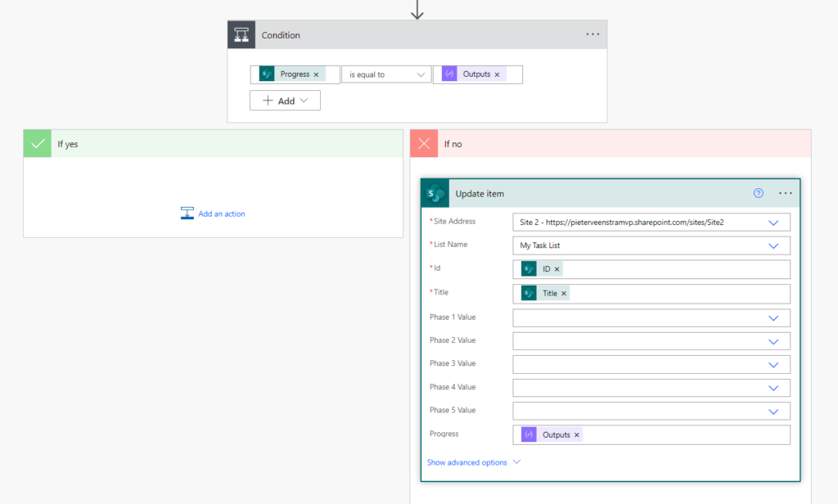Click the Add an action icon
The height and width of the screenshot is (504, 838).
point(187,214)
